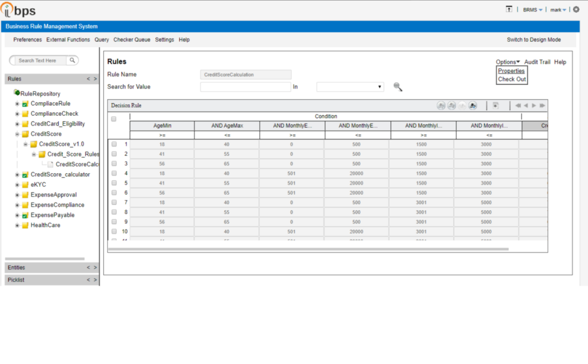Open the Options dropdown menu
The height and width of the screenshot is (364, 588).
tap(508, 62)
